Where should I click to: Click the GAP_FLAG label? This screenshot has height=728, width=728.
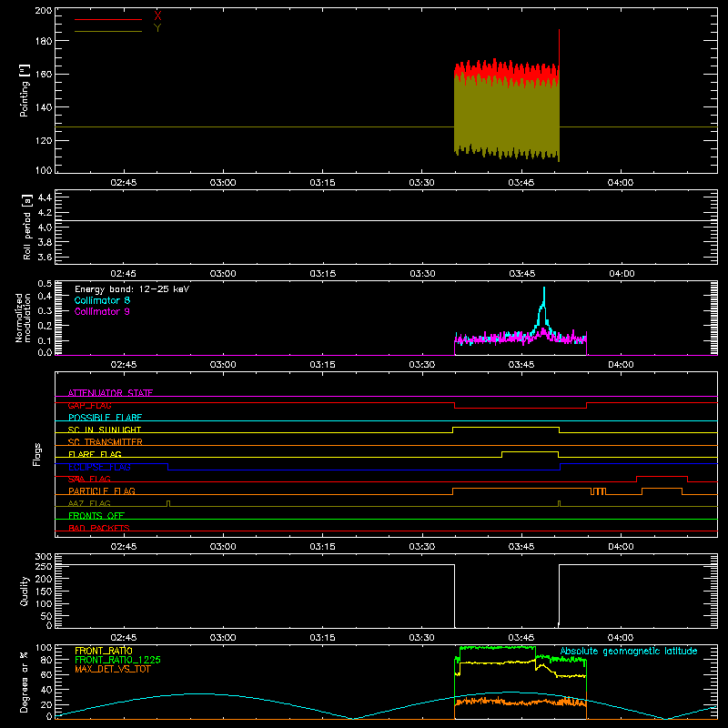coord(89,405)
